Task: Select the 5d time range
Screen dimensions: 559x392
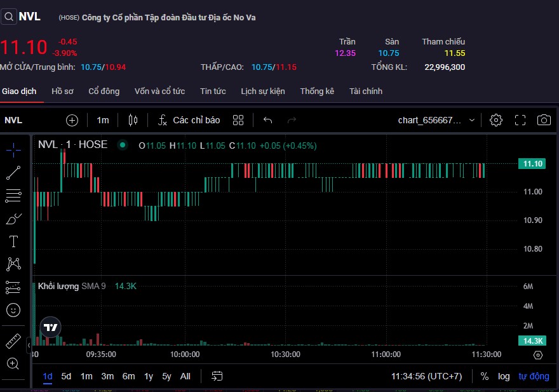Action: point(66,376)
